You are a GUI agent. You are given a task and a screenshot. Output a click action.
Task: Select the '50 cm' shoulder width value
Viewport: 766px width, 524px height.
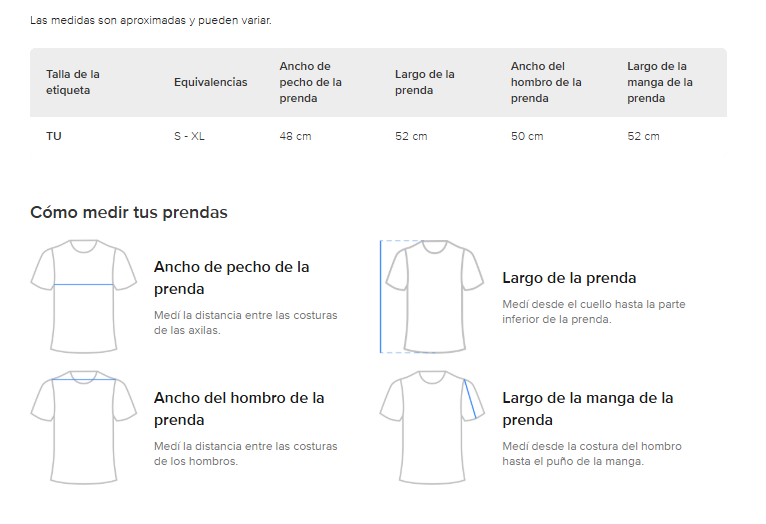[x=527, y=136]
